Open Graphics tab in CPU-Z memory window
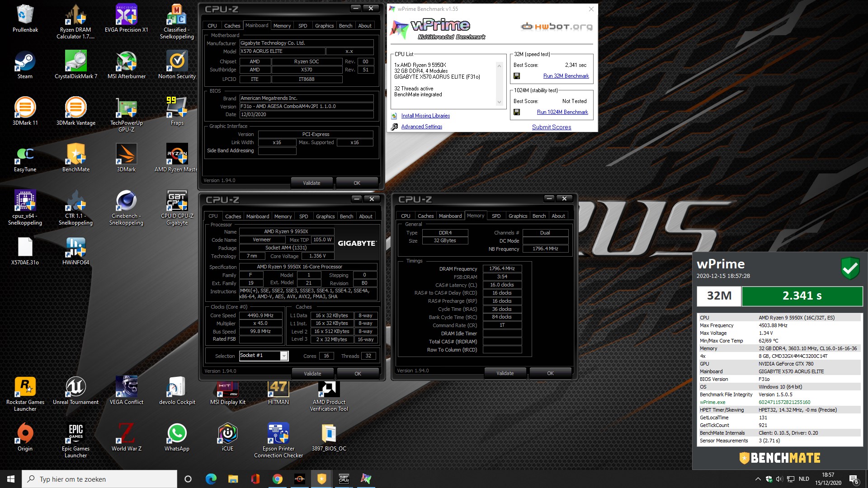The width and height of the screenshot is (868, 488). coord(518,216)
